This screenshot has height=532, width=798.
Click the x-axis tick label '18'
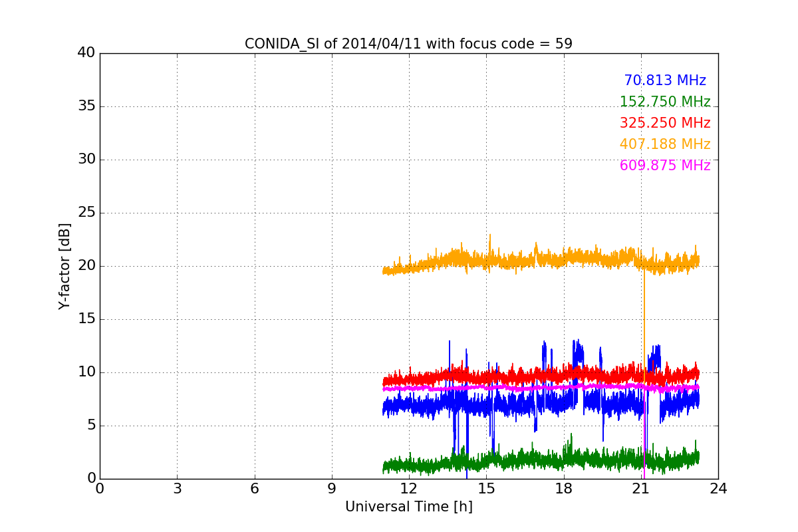564,489
